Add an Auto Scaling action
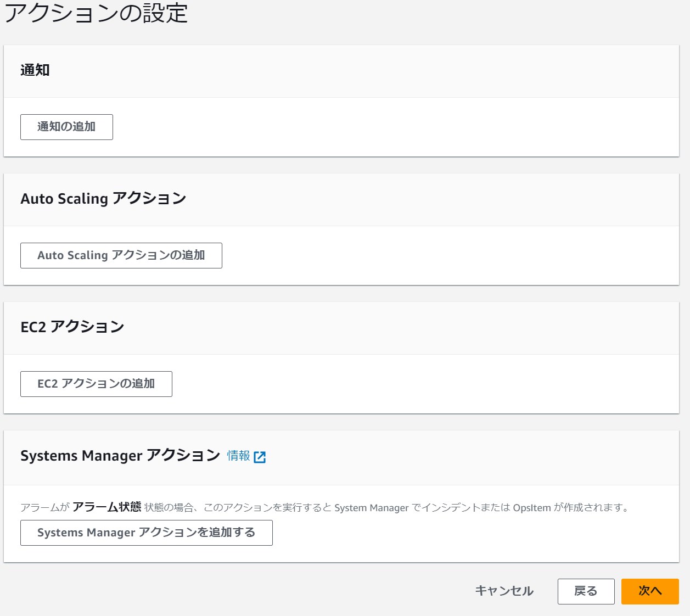The image size is (690, 616). coord(121,255)
